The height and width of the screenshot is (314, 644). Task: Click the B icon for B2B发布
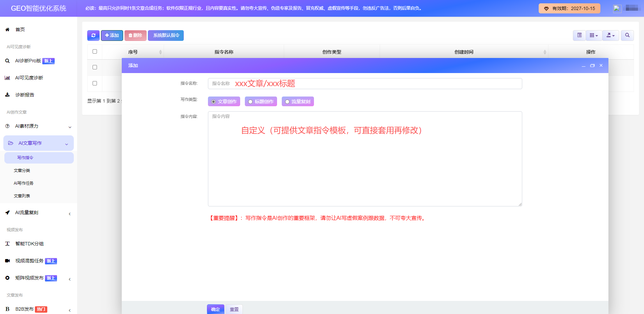7,309
